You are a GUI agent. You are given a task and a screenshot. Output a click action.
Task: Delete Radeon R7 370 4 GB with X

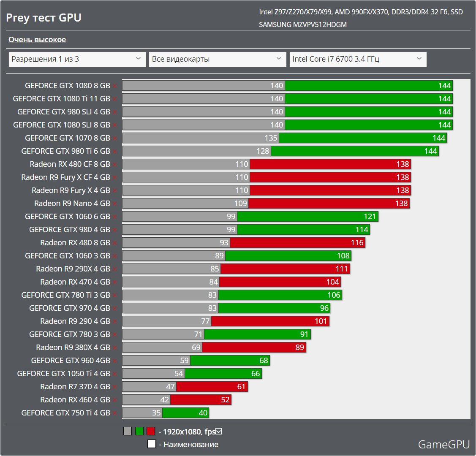[x=115, y=386]
